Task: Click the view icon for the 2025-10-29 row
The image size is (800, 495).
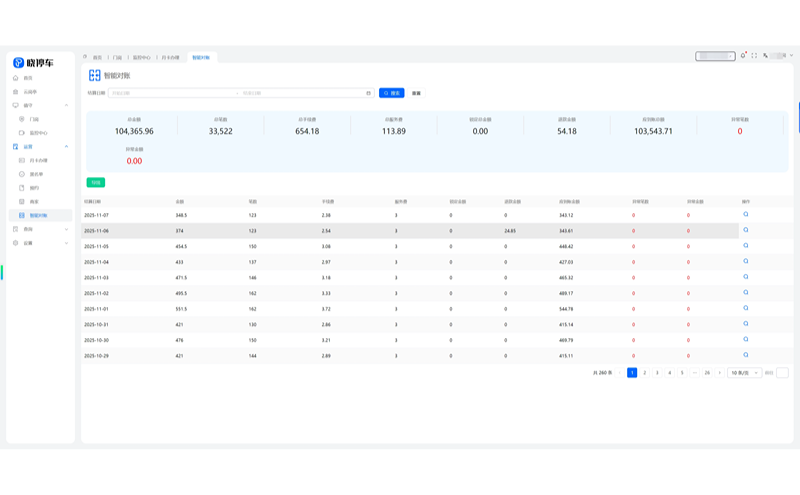Action: coord(745,355)
